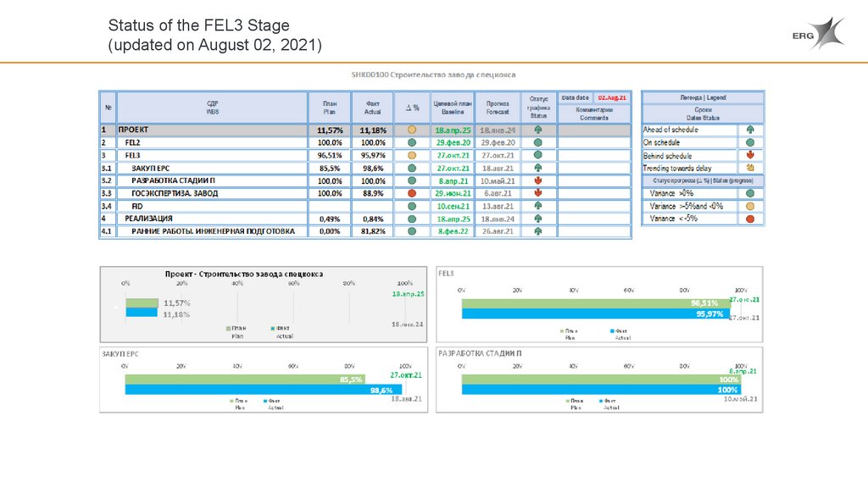
Task: Click the variance circle in РАННИЕ РАБОТЫ row
Action: 411,231
